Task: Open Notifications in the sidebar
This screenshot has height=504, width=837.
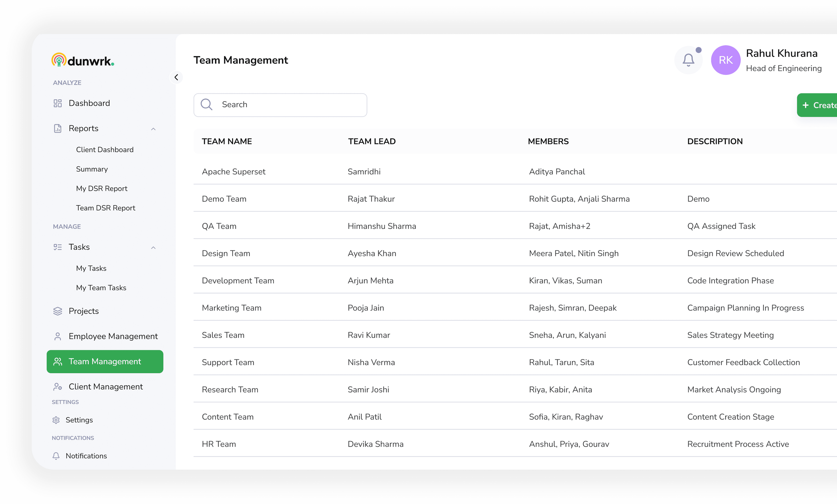Action: click(x=86, y=456)
